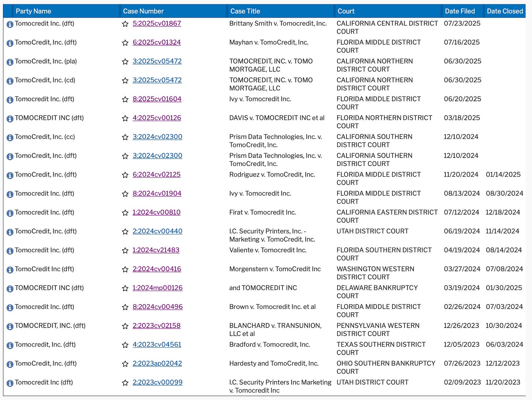This screenshot has width=532, height=400.
Task: Sort by Case Number column header
Action: pos(143,11)
